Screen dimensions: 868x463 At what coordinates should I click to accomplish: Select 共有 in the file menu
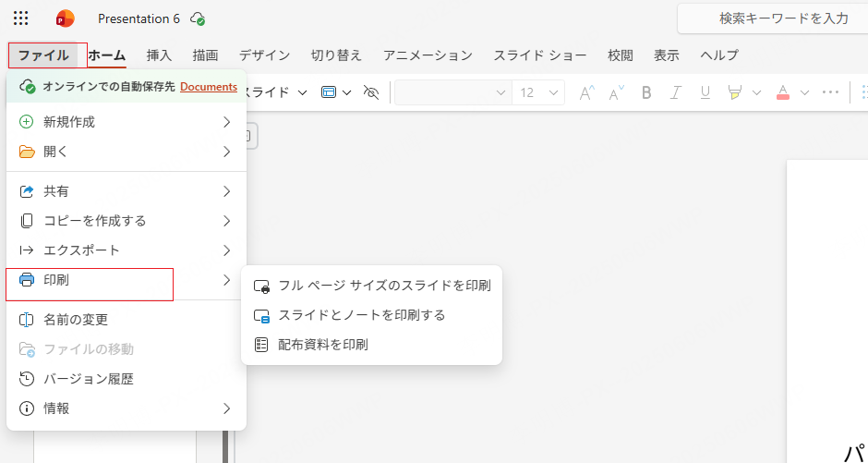point(127,191)
